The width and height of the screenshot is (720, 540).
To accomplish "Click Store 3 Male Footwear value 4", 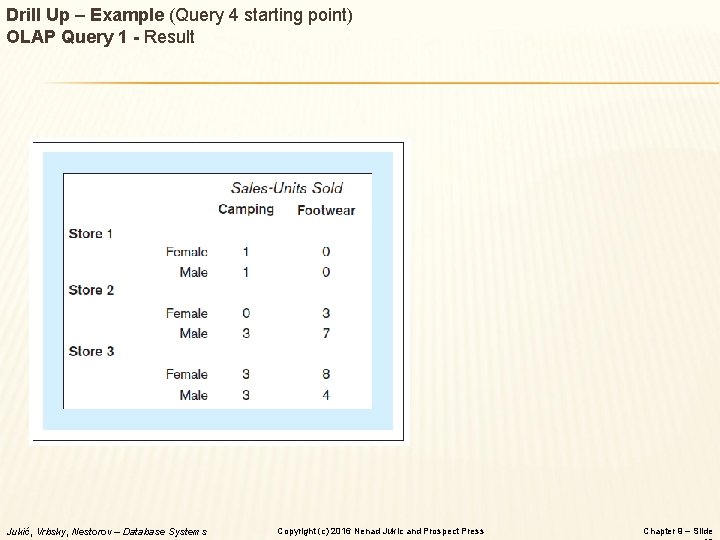I will tap(326, 395).
